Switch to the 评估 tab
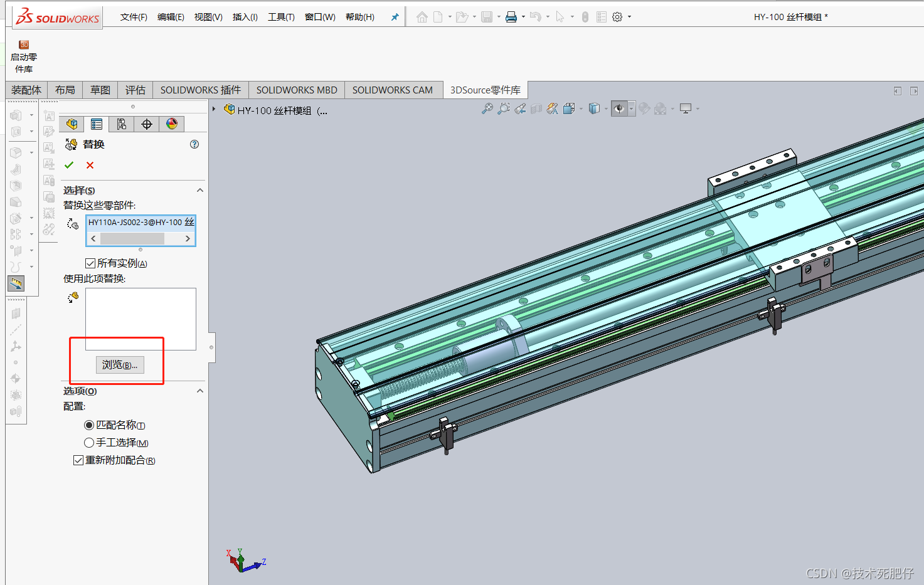This screenshot has height=585, width=924. point(135,90)
